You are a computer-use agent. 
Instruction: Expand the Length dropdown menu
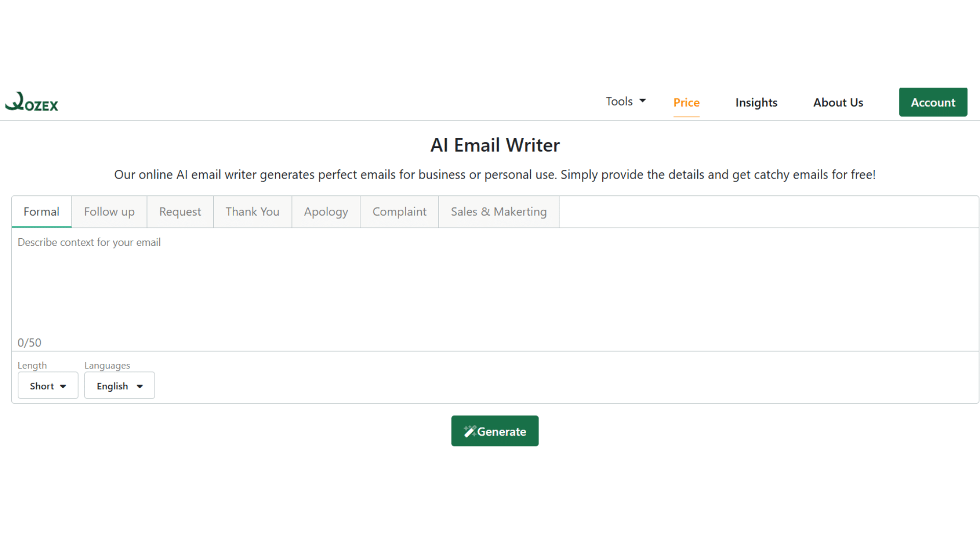pyautogui.click(x=48, y=386)
